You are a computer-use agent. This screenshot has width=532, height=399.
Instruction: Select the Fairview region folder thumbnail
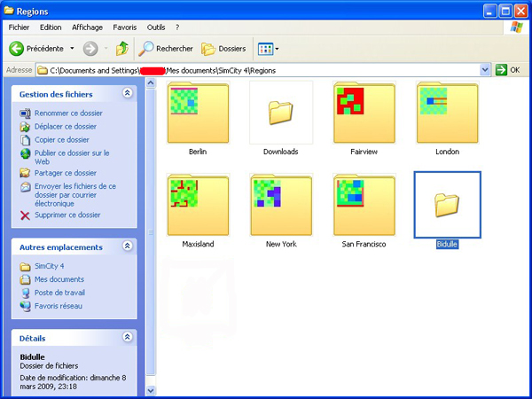(364, 113)
